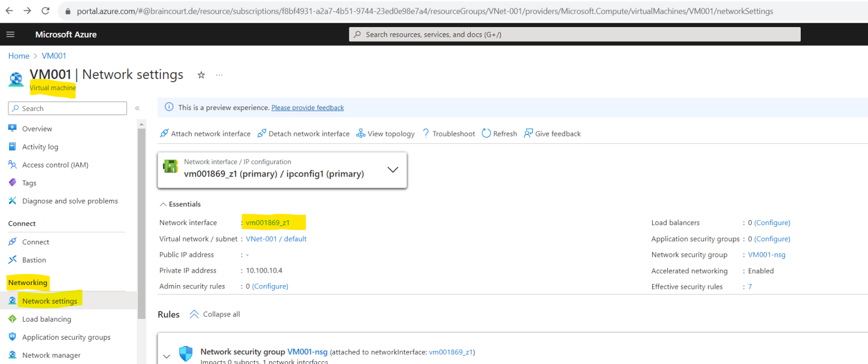Reload the page with browser refresh icon
The height and width of the screenshot is (364, 868).
click(x=45, y=11)
